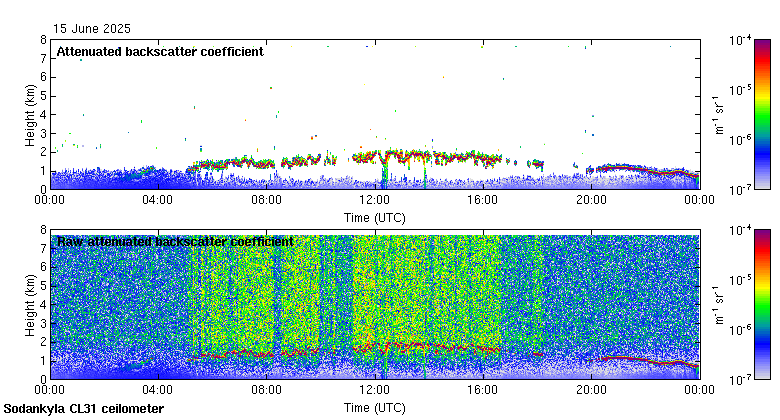Click Time (UTC) label under the Attenuated backscatter plot
The width and height of the screenshot is (780, 420).
(x=375, y=218)
